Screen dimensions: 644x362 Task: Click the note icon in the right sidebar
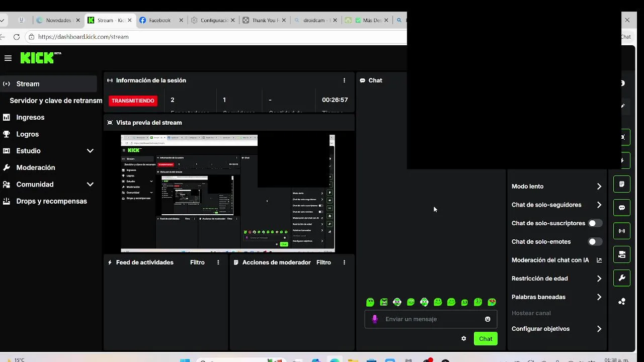point(622,185)
